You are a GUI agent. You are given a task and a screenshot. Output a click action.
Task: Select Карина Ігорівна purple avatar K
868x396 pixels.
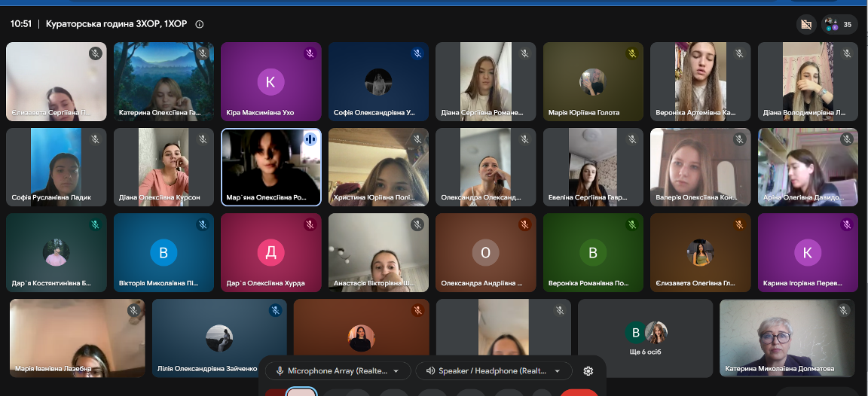pyautogui.click(x=808, y=253)
